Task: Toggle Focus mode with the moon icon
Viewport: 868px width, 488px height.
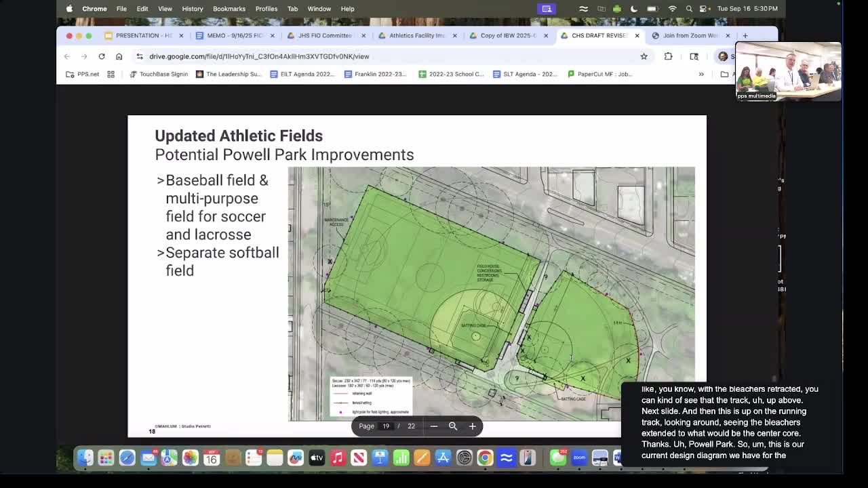Action: coord(634,9)
